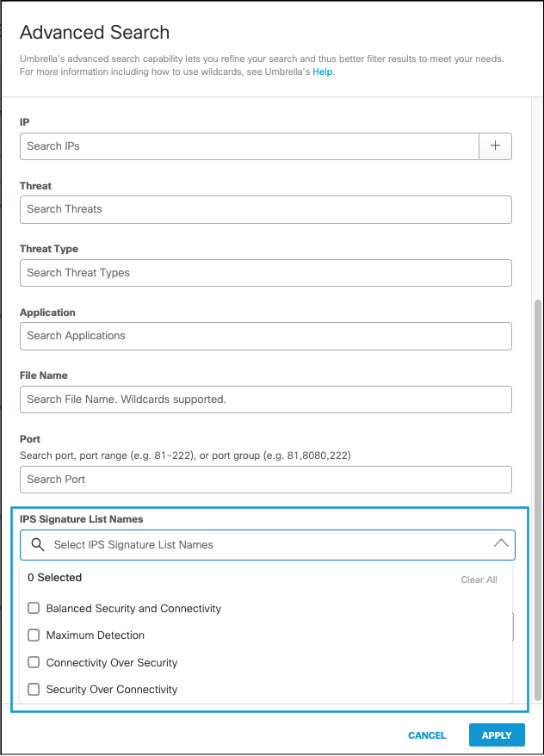Check Connectivity Over Security option
This screenshot has width=544, height=756.
pos(33,662)
